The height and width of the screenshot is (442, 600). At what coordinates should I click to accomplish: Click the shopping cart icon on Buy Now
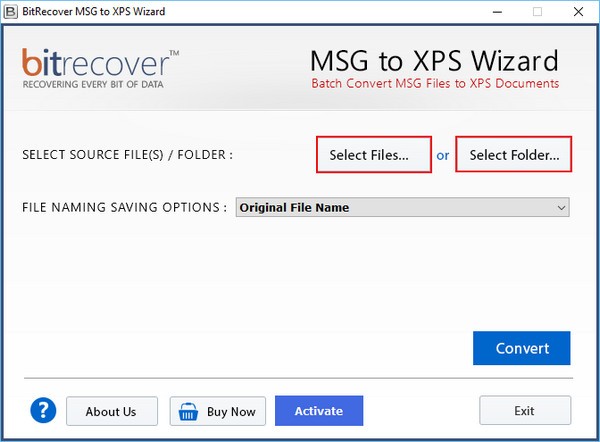tap(188, 411)
